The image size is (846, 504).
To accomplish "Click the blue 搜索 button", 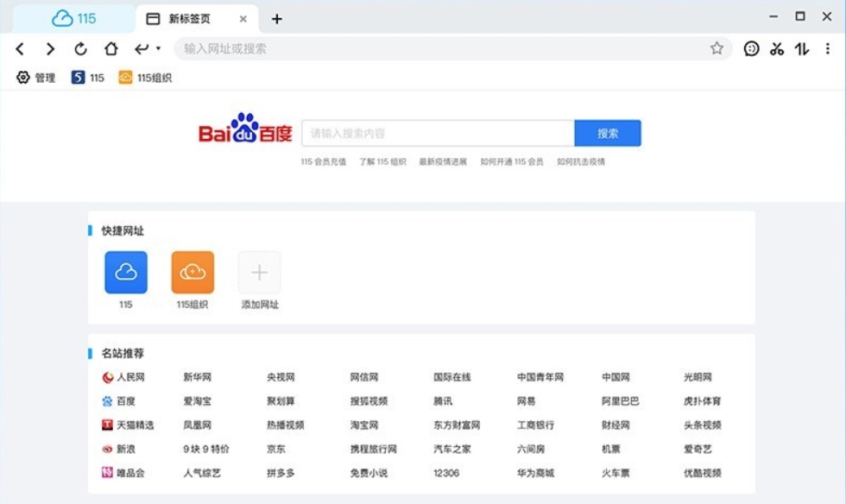I will coord(608,133).
